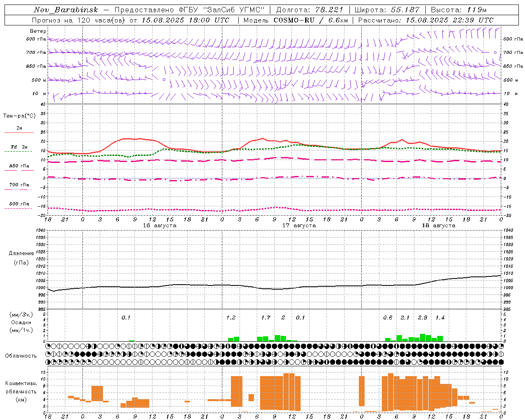Click the Ветер panel label
The width and height of the screenshot is (525, 420).
tap(38, 31)
